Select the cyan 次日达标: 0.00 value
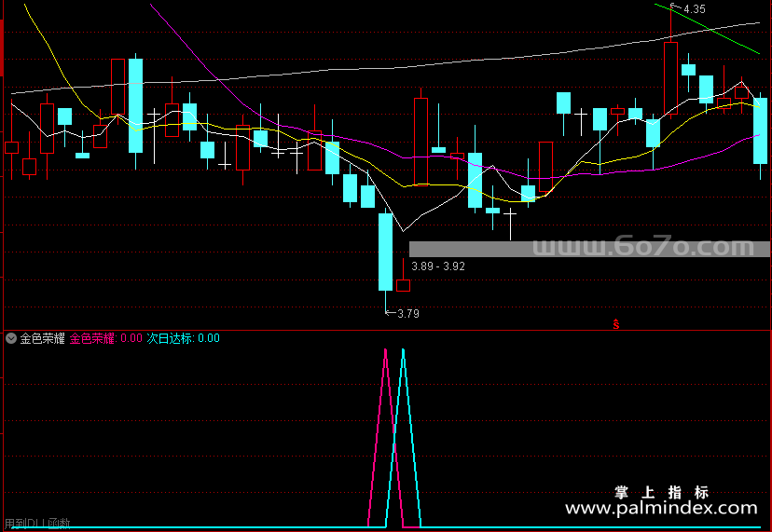772x532 pixels. coord(183,338)
